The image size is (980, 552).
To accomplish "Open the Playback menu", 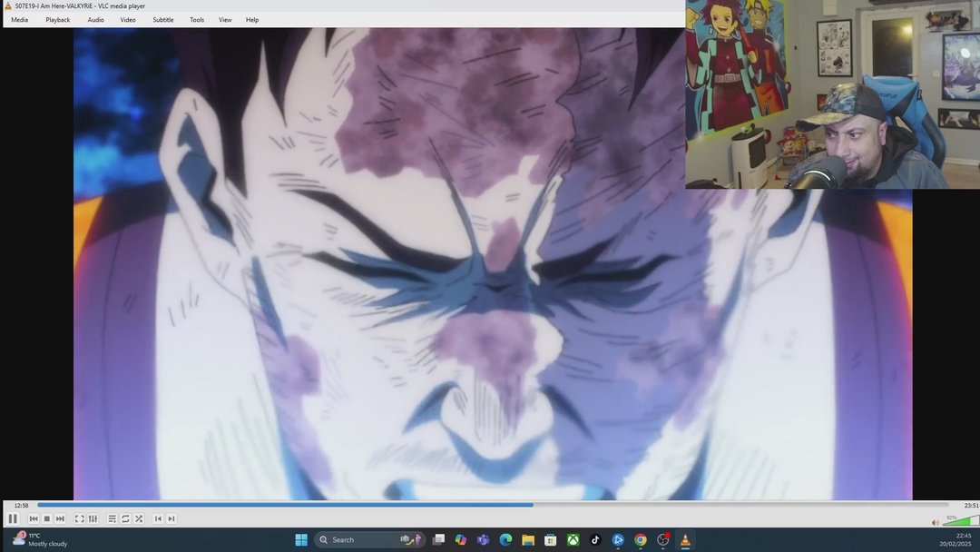I will [57, 19].
